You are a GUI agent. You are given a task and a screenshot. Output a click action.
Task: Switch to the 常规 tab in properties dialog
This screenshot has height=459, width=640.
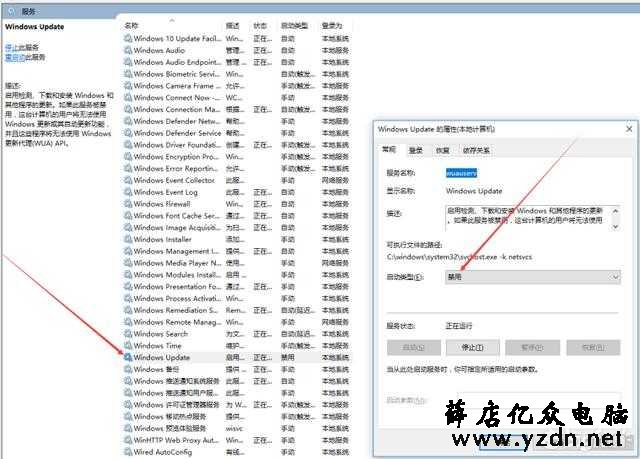pos(389,150)
